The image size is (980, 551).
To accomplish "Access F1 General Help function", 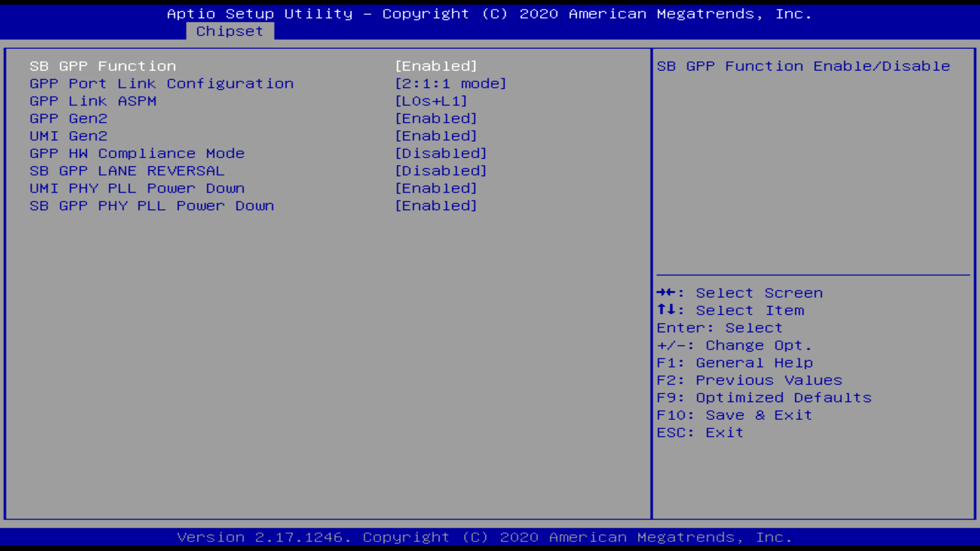I will pos(734,363).
